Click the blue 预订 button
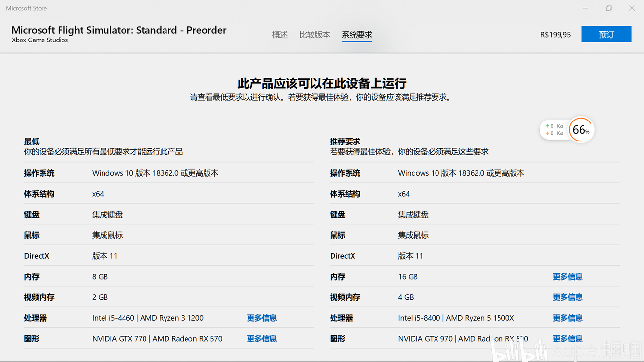Screen dimensions: 644x362 (x=606, y=34)
